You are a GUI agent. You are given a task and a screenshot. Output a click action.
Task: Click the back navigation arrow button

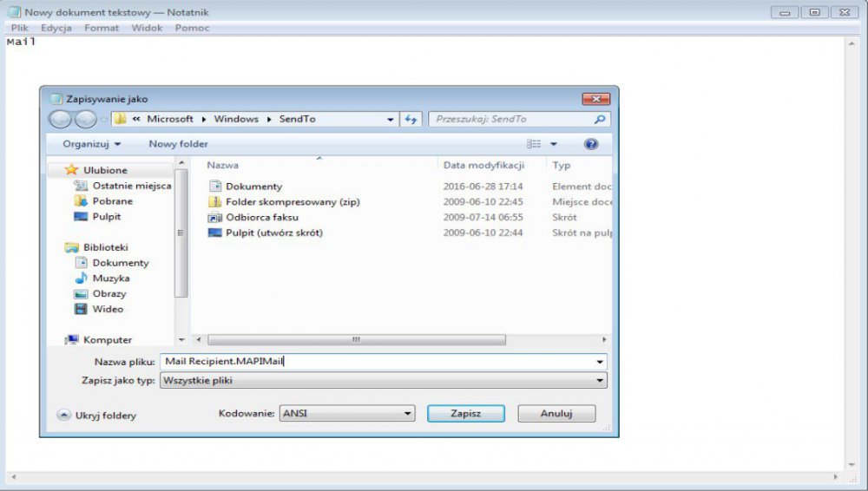pyautogui.click(x=60, y=120)
